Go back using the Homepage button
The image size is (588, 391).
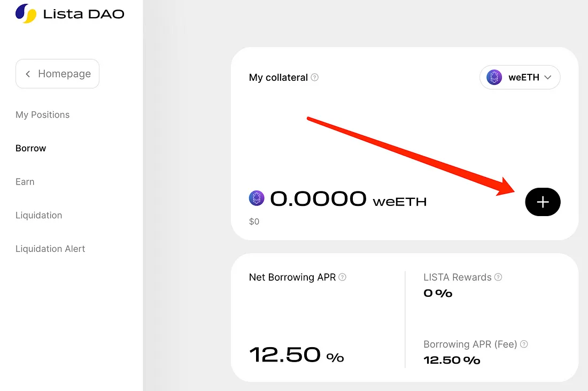click(58, 74)
